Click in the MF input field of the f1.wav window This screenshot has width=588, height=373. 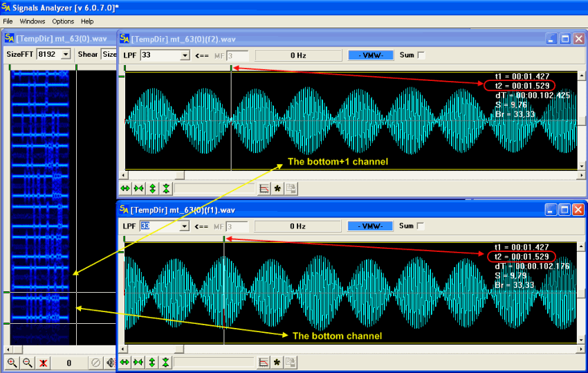pyautogui.click(x=237, y=226)
